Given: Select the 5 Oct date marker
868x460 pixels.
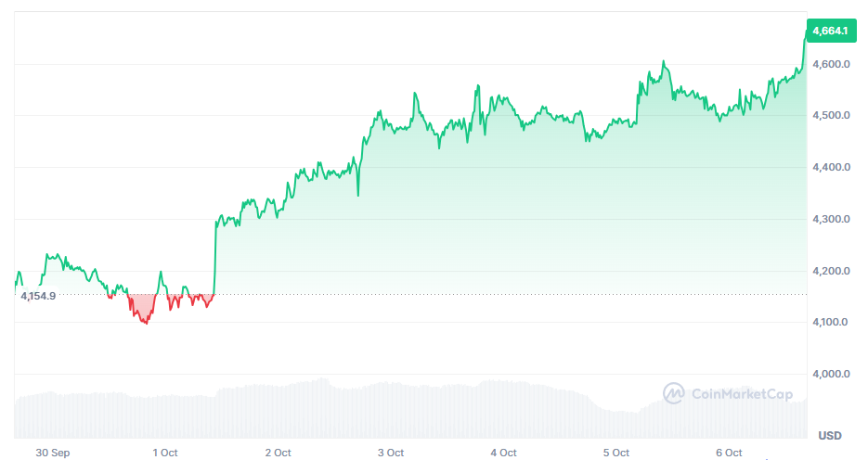Looking at the screenshot, I should pos(616,453).
